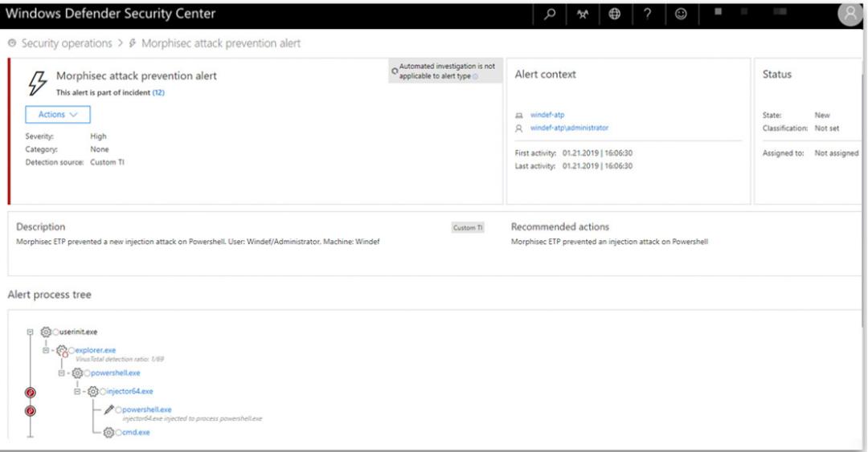Click the automated investigation status icon

395,71
